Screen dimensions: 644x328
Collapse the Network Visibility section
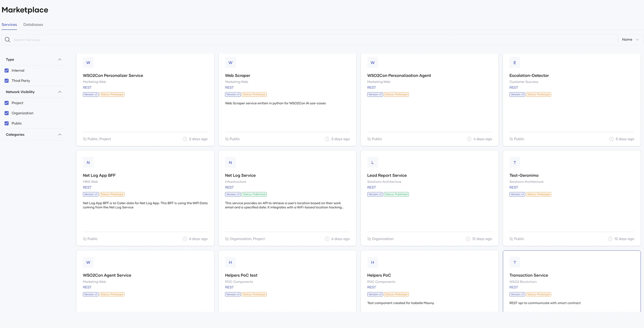pyautogui.click(x=60, y=92)
